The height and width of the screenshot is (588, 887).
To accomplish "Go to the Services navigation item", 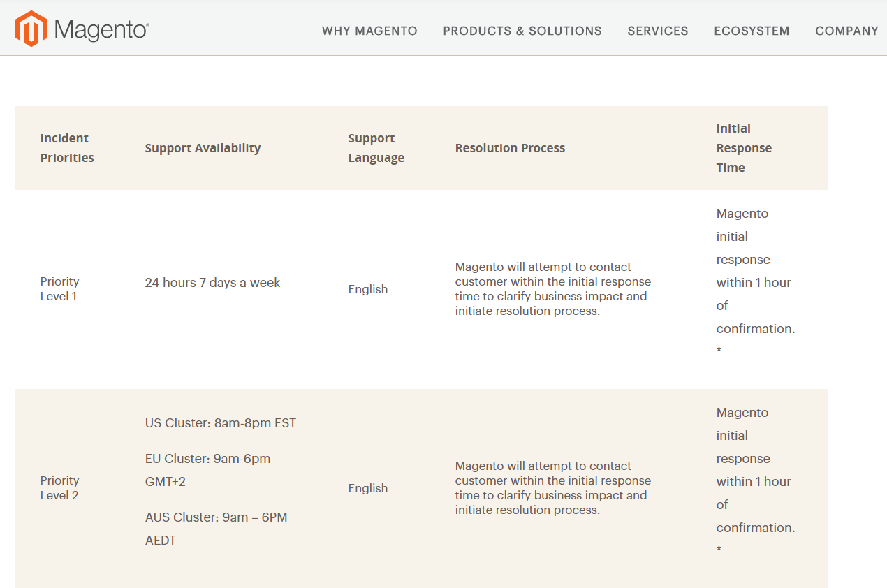I will (x=658, y=31).
